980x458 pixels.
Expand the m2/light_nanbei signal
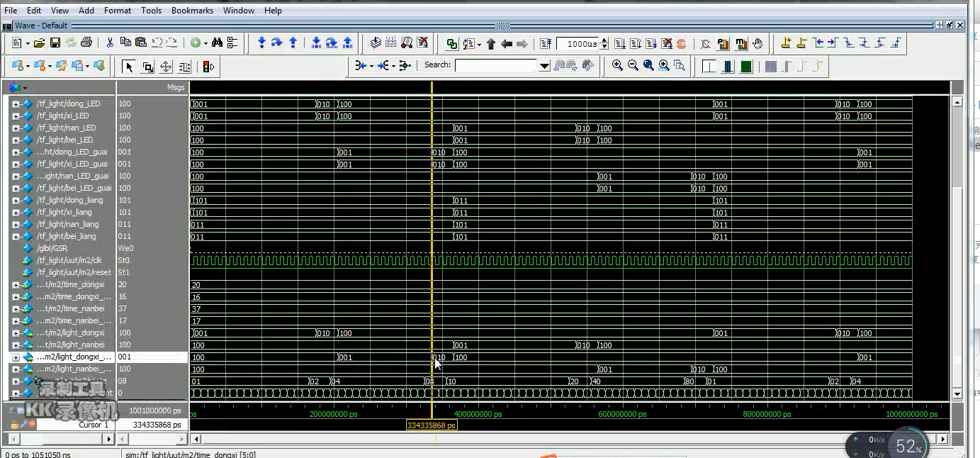point(16,345)
